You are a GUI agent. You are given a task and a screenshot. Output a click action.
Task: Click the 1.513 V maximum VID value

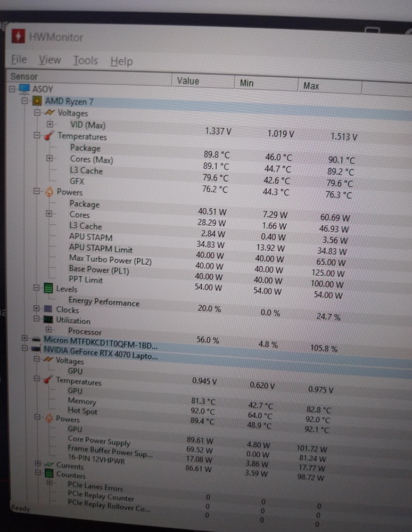click(343, 137)
